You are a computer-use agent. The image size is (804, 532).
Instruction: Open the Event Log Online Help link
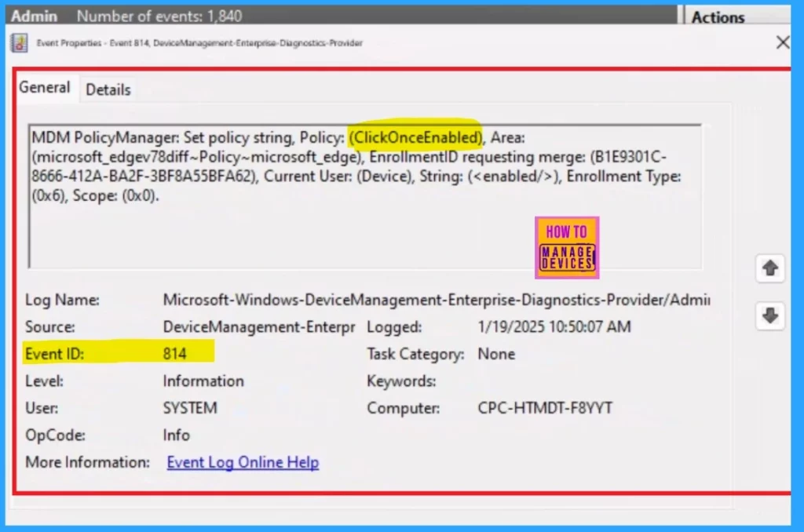point(243,462)
